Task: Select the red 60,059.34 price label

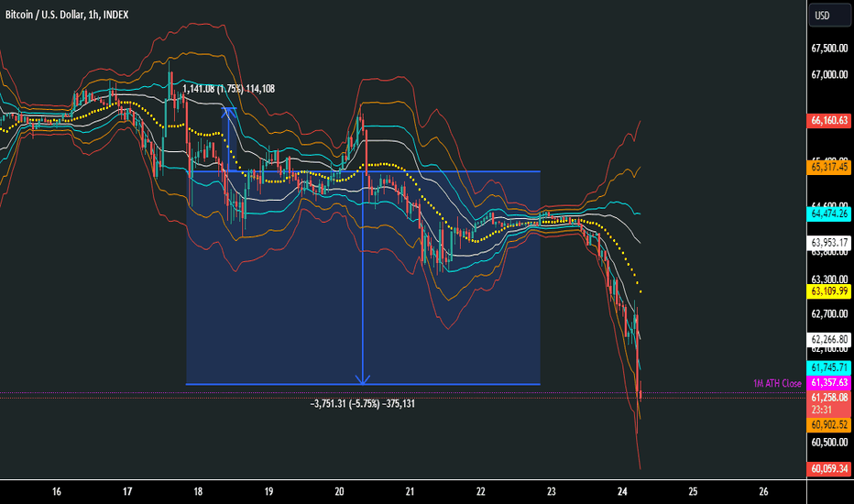Action: pyautogui.click(x=829, y=468)
